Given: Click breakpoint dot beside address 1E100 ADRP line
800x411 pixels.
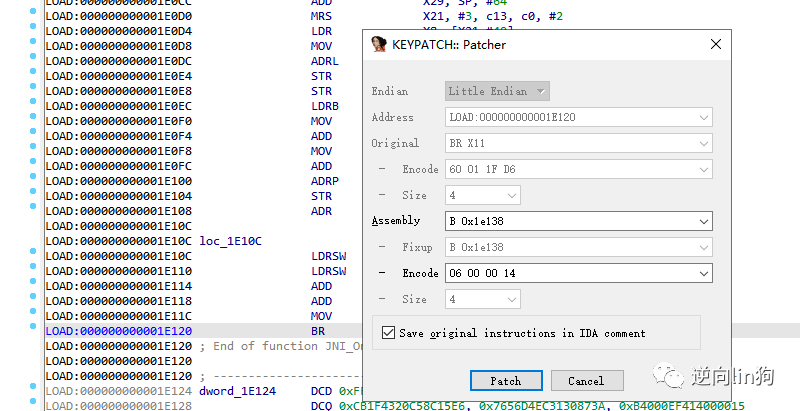Looking at the screenshot, I should click(x=34, y=180).
